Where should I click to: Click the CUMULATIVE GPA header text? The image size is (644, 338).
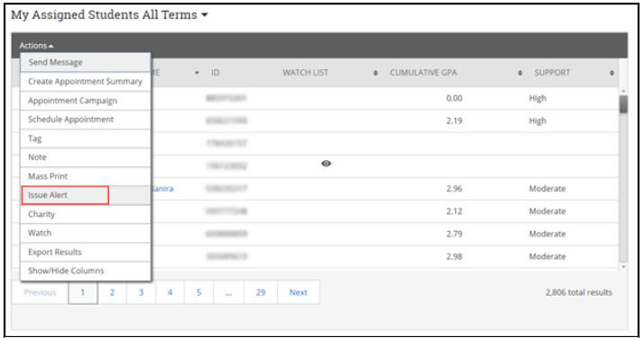coord(423,73)
